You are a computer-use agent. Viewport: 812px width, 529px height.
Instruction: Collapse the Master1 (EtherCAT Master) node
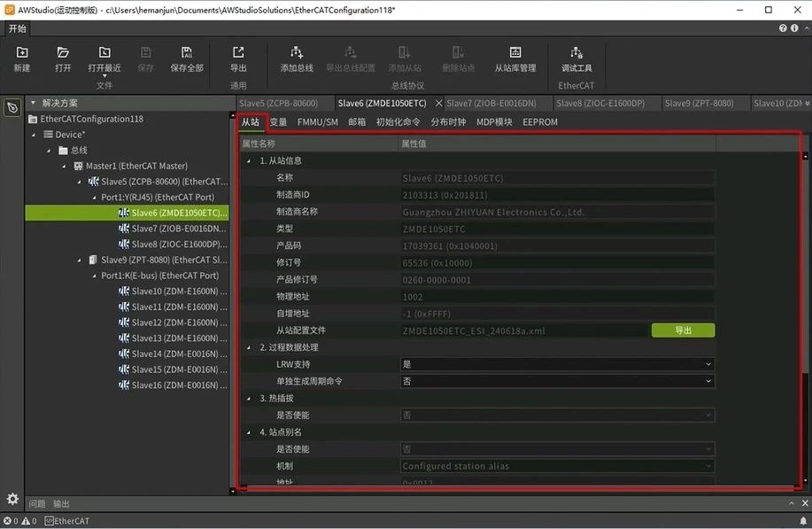(65, 167)
